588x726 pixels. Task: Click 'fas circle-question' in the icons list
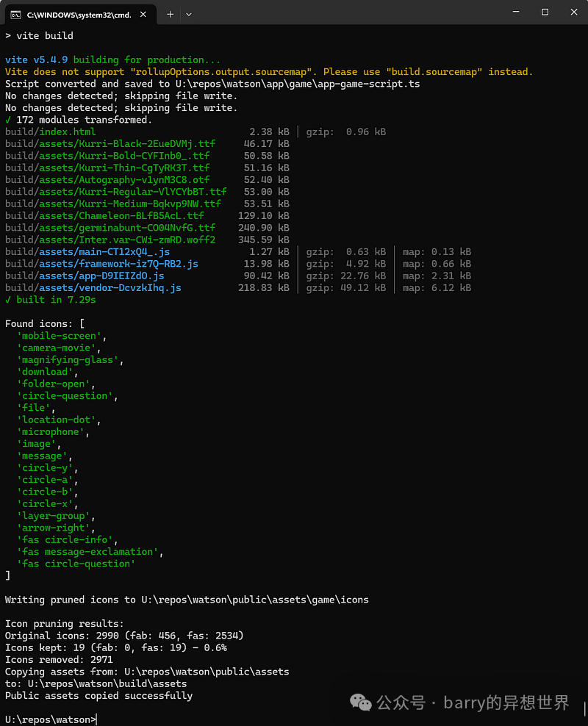(x=76, y=564)
